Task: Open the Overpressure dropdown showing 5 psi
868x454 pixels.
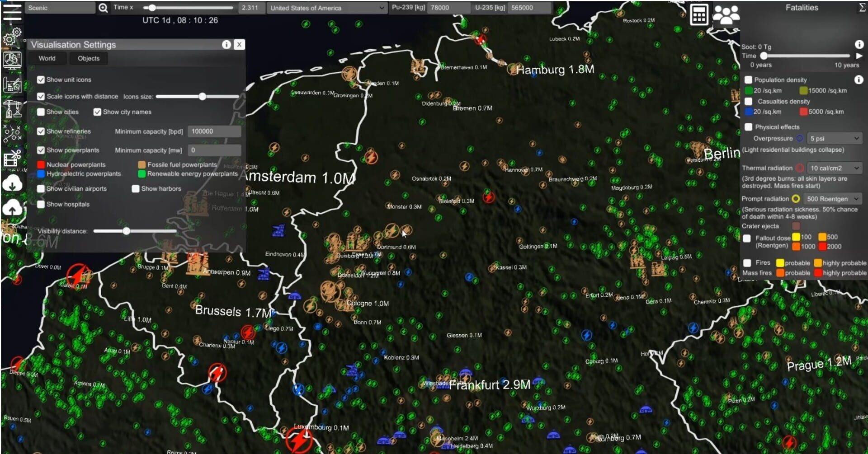Action: (834, 139)
